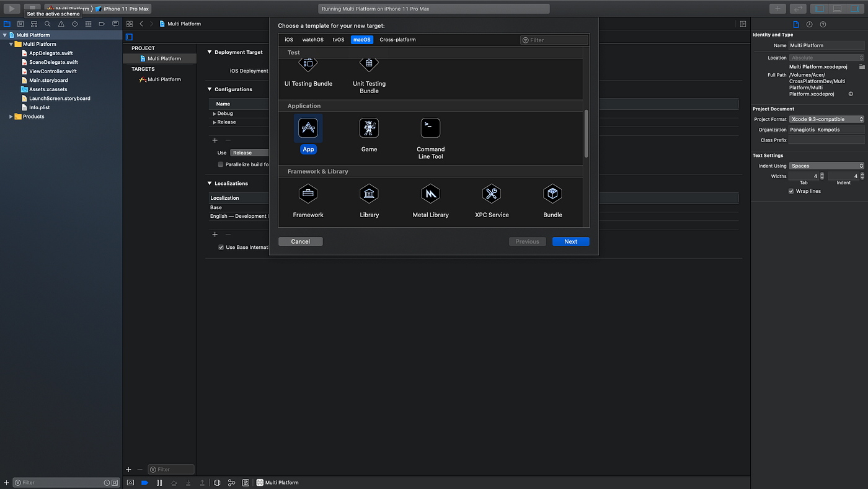Open the Issue navigator warning icon
The width and height of the screenshot is (868, 489).
(61, 24)
